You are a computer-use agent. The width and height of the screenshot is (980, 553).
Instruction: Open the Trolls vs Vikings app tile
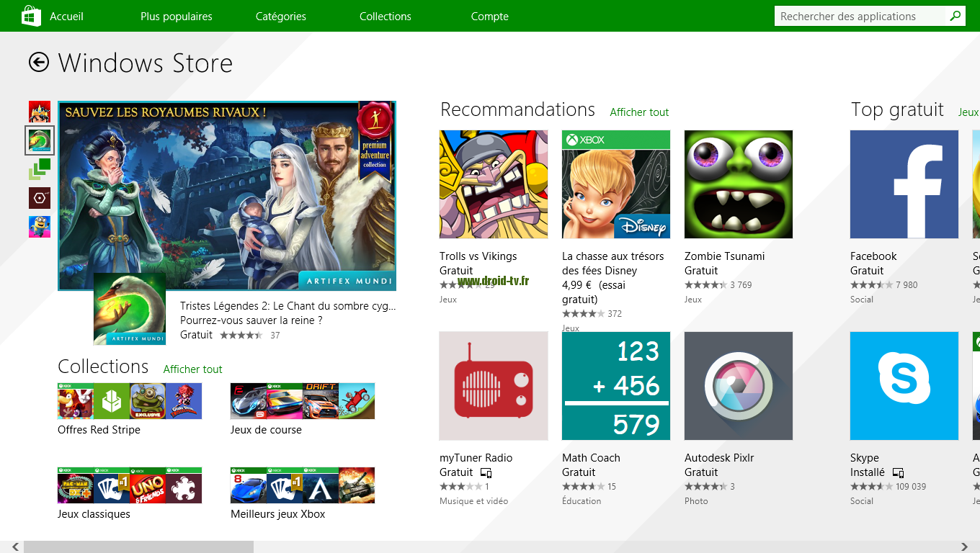(x=494, y=184)
